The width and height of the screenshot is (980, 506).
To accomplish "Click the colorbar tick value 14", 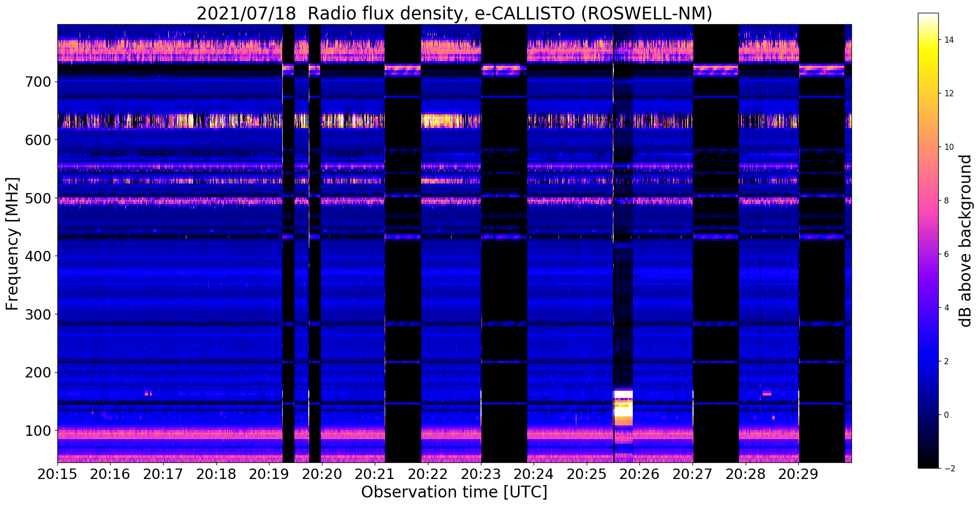I will point(949,40).
